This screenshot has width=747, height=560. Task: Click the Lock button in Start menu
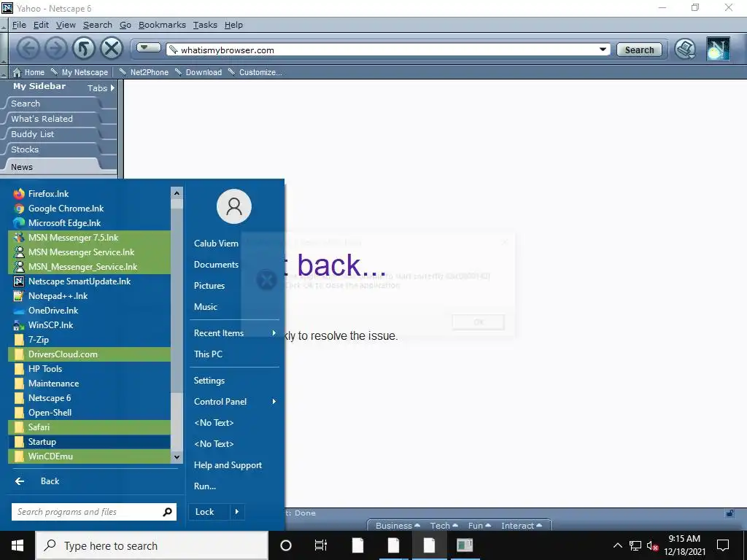pos(209,512)
